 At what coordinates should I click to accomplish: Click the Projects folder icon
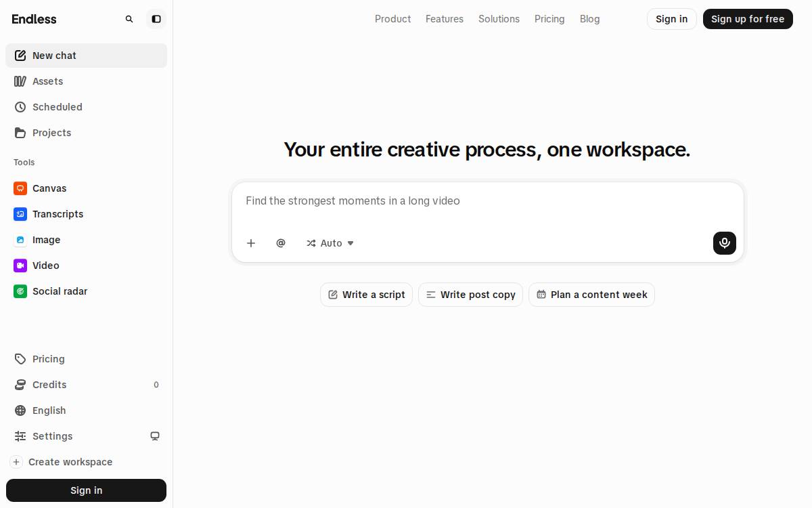pyautogui.click(x=20, y=133)
